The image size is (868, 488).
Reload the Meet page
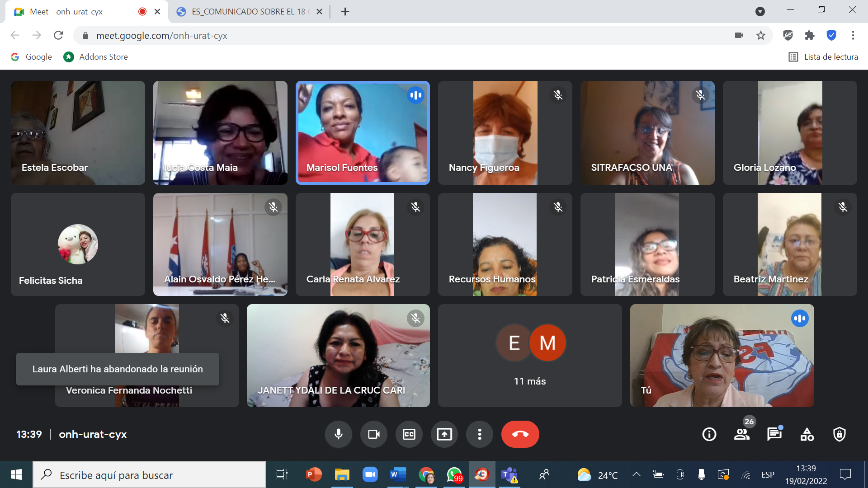58,35
